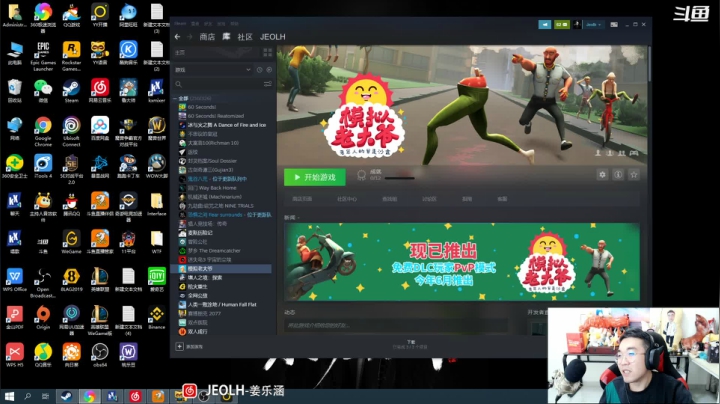Click the recent-activity clock filter icon
The image size is (720, 404).
pyautogui.click(x=259, y=70)
